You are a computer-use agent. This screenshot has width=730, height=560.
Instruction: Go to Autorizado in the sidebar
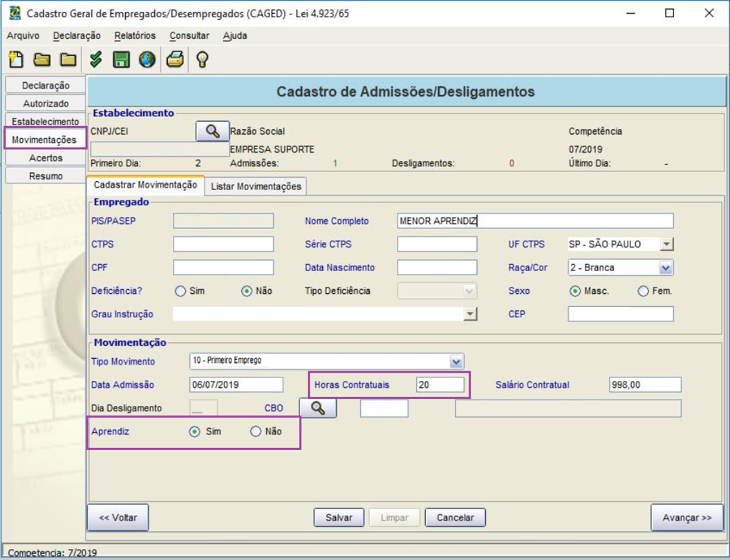(46, 103)
